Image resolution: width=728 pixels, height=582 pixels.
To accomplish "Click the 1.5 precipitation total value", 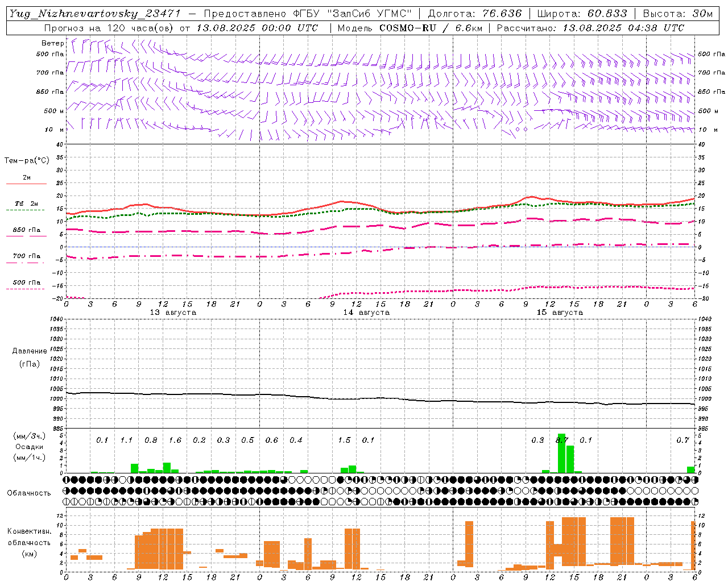I will coord(344,440).
